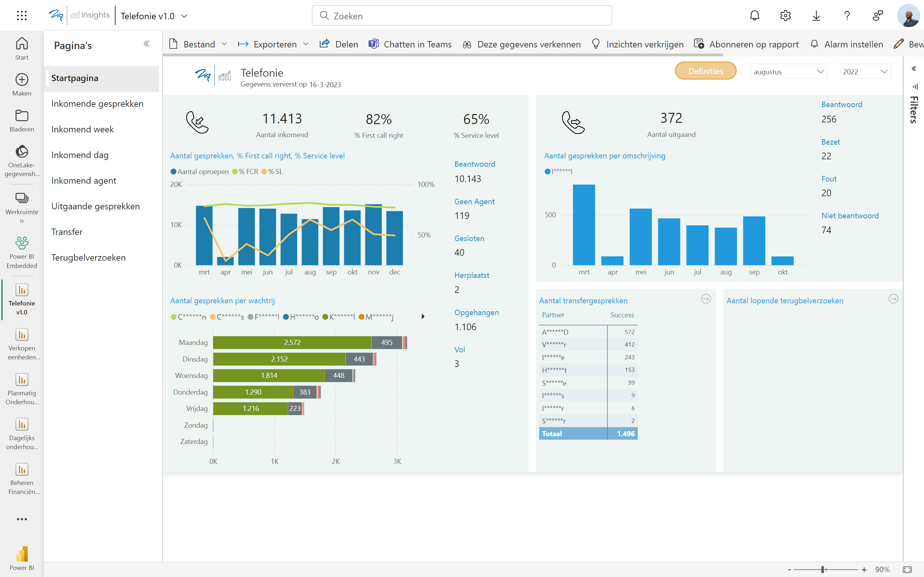Open the augustus month dropdown

click(x=789, y=72)
